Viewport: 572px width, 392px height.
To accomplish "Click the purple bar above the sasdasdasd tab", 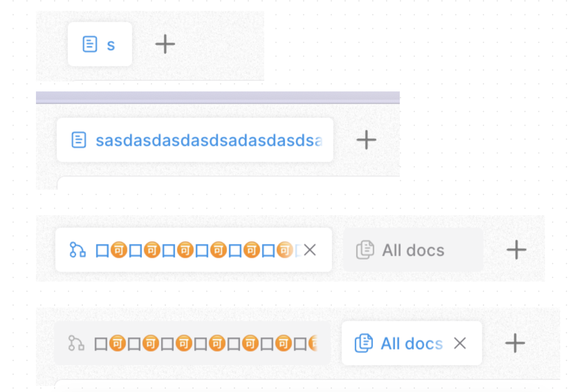I will click(x=218, y=97).
